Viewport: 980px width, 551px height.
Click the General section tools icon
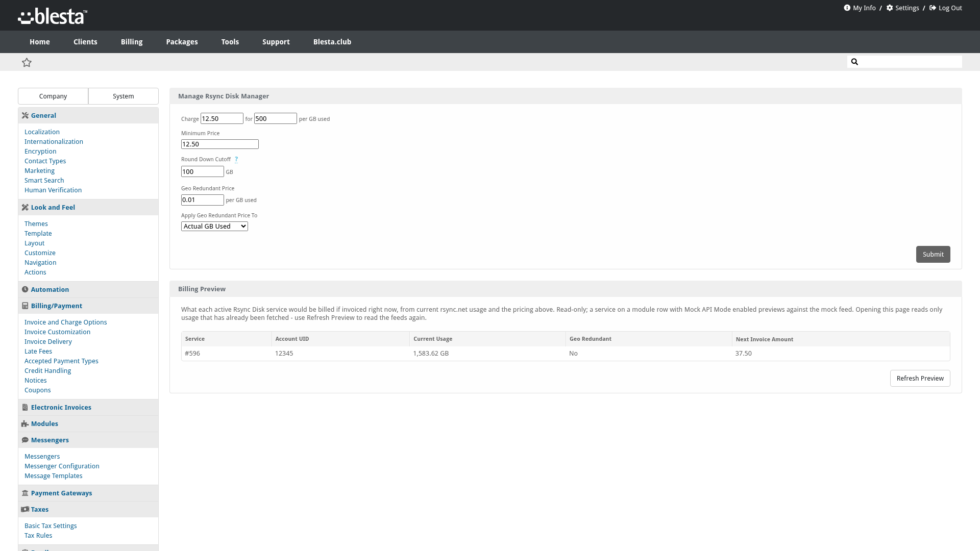[x=25, y=115]
